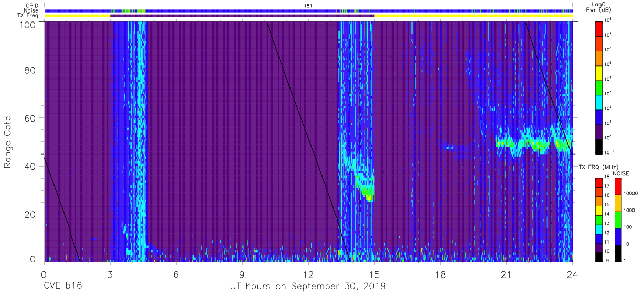Click the x-axis tick label '21'
Viewport: 644px width, 297px height.
click(507, 274)
